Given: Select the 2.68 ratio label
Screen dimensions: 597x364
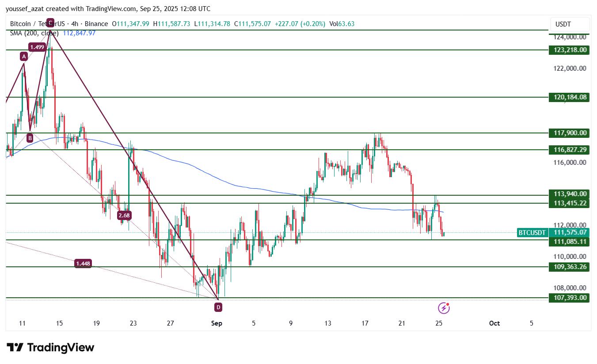Looking at the screenshot, I should (x=124, y=216).
